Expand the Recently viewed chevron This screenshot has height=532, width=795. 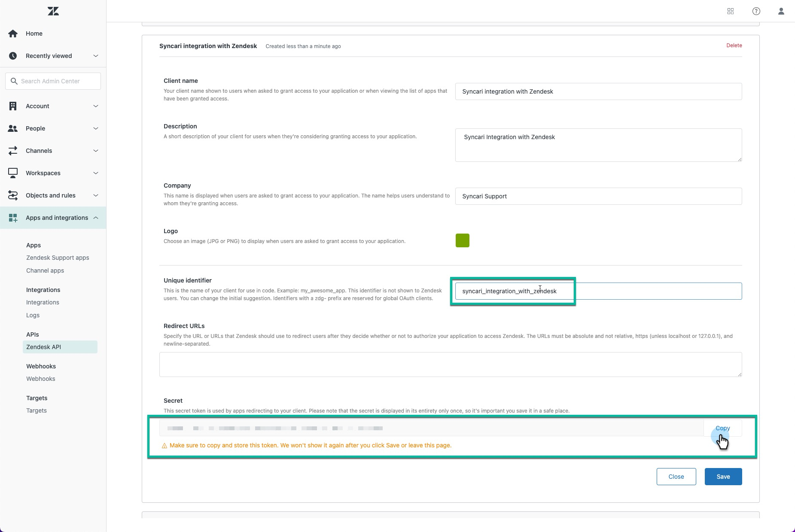[x=96, y=56]
